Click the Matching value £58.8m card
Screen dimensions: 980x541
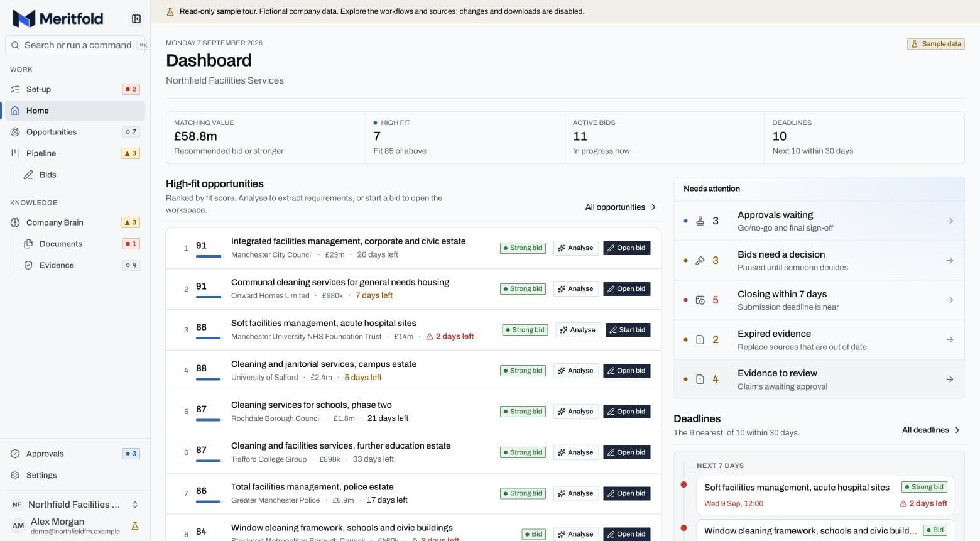click(266, 138)
